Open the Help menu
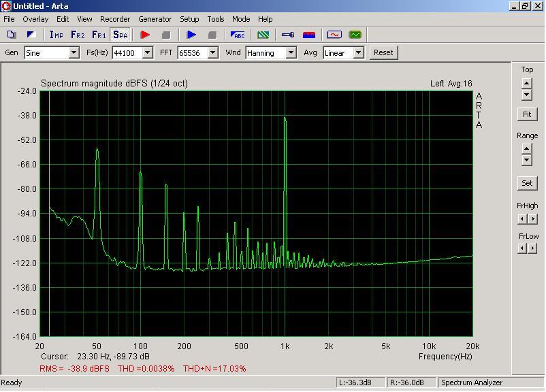Screen dimensions: 546x392 (x=266, y=19)
